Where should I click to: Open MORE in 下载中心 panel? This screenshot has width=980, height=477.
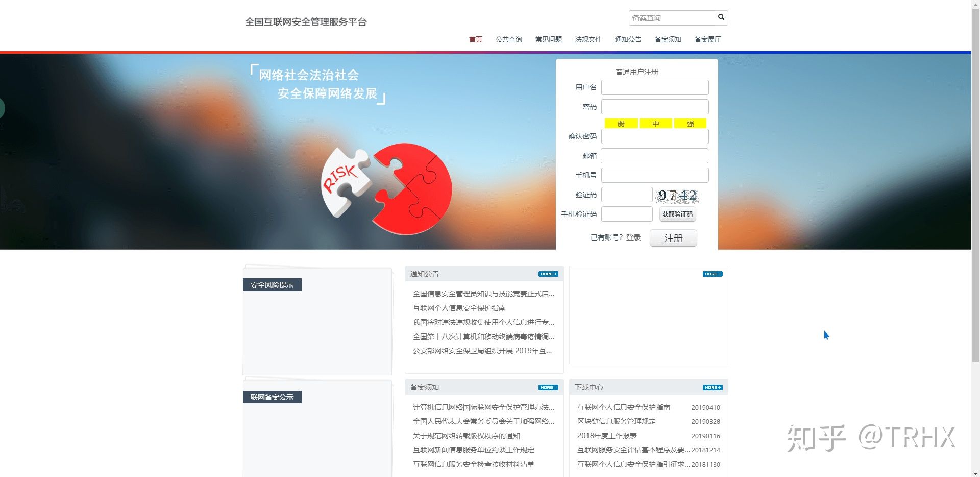pyautogui.click(x=712, y=388)
